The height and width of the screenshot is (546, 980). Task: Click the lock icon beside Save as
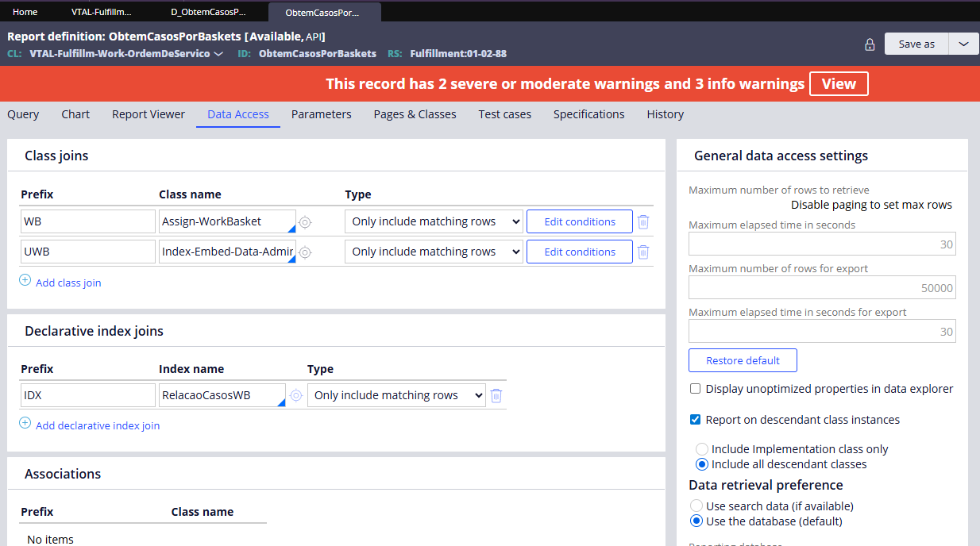pyautogui.click(x=870, y=44)
